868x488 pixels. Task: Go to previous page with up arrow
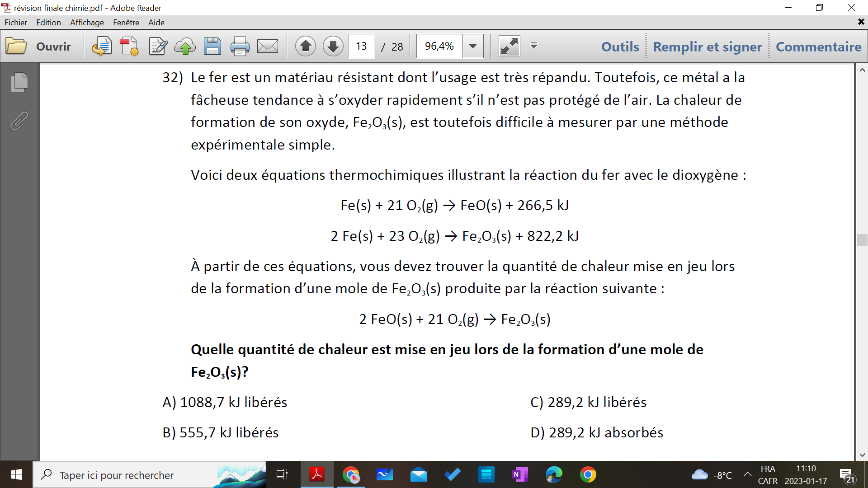[306, 46]
